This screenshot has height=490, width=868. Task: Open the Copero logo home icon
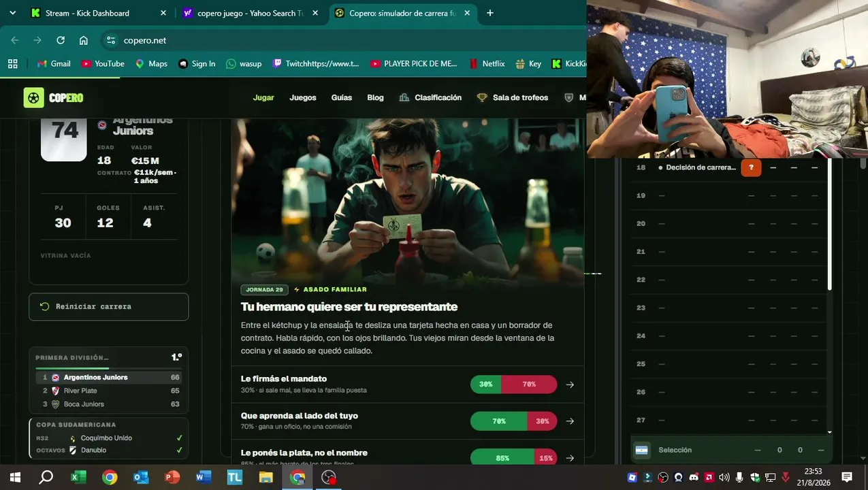[x=34, y=97]
